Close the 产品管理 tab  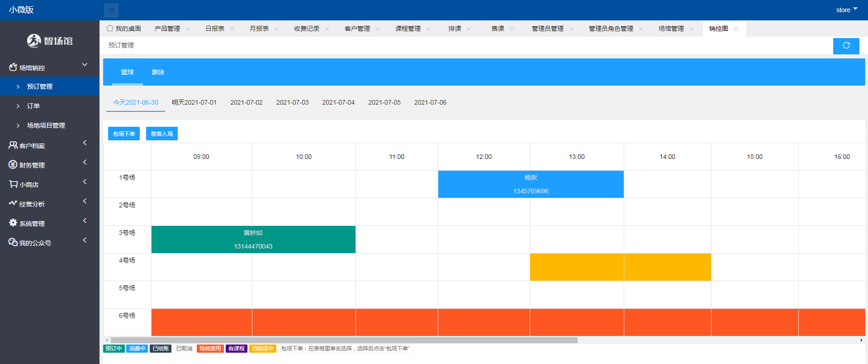coord(188,29)
